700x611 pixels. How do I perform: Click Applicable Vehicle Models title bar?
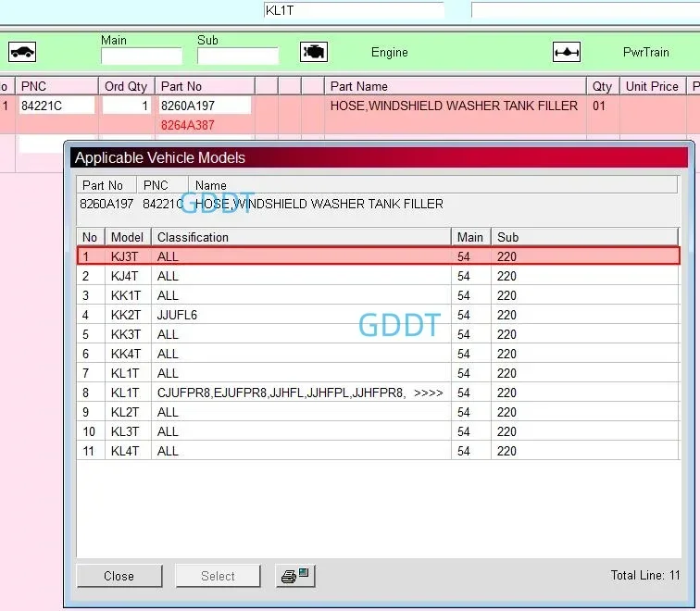(379, 157)
